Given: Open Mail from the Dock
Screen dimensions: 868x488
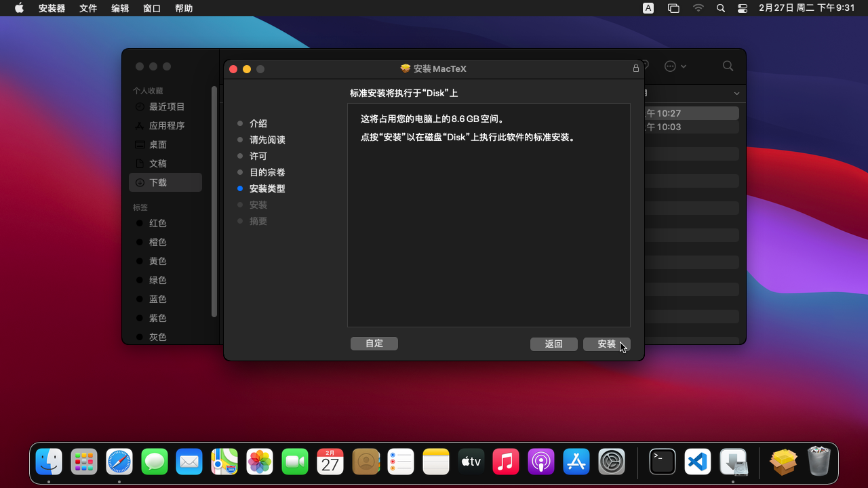Looking at the screenshot, I should point(189,462).
